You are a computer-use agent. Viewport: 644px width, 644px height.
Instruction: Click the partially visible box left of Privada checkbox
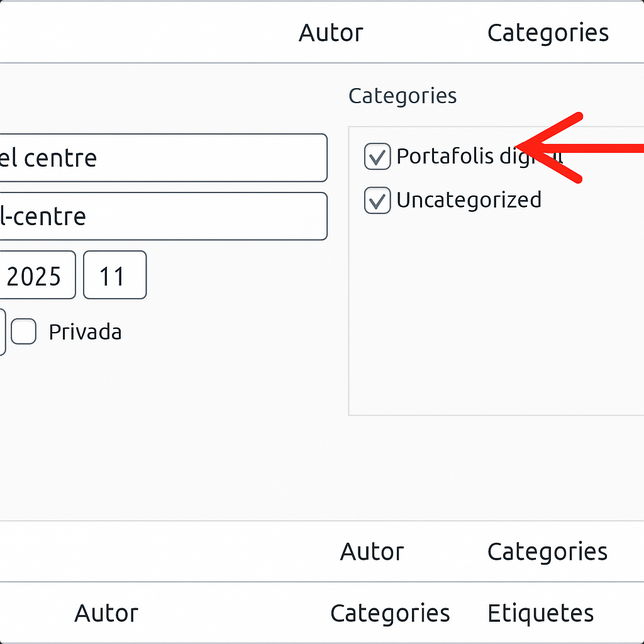click(2, 332)
